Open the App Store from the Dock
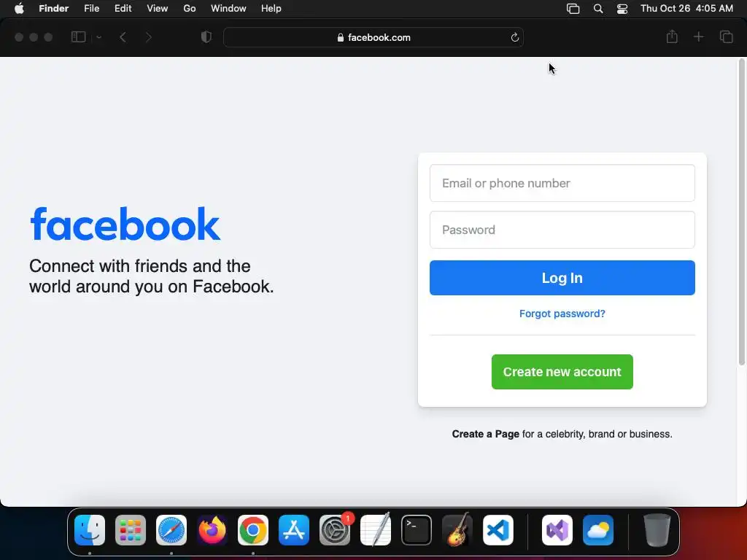The height and width of the screenshot is (560, 747). click(x=294, y=530)
